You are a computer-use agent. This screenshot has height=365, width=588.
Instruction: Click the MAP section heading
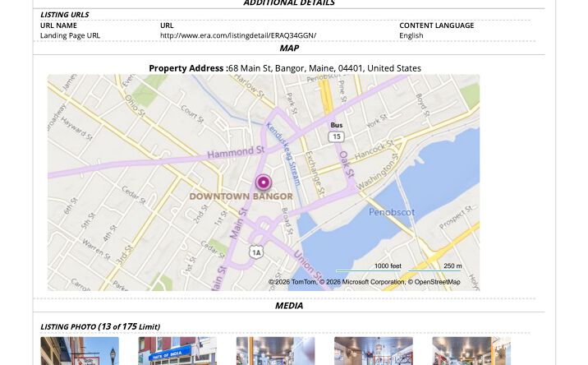tap(289, 48)
